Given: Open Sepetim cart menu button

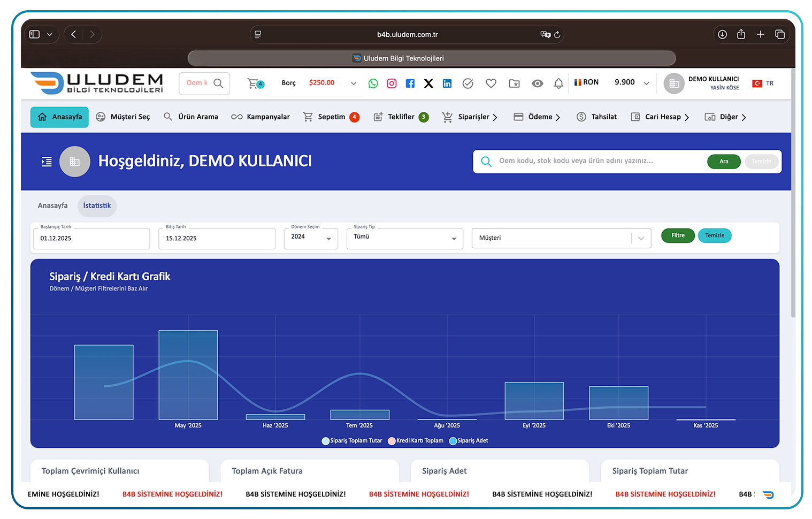Looking at the screenshot, I should tap(331, 117).
